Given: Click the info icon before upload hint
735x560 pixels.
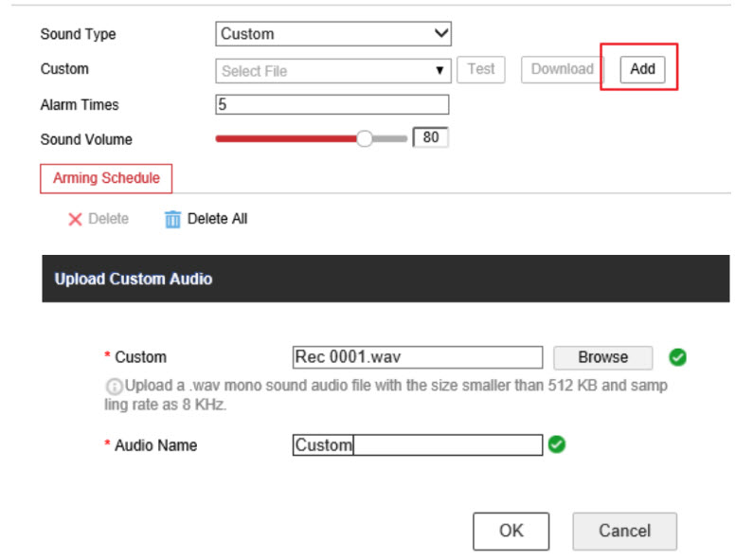Looking at the screenshot, I should coord(113,387).
